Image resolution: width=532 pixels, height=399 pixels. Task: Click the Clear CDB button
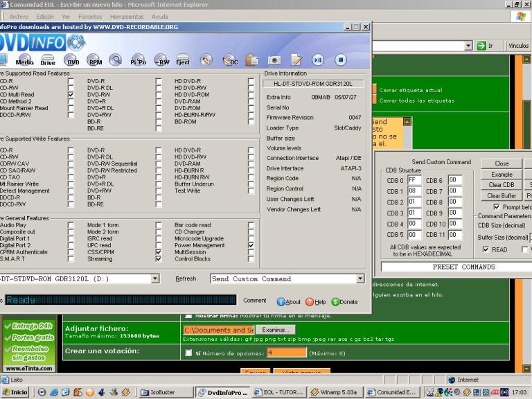(x=501, y=185)
